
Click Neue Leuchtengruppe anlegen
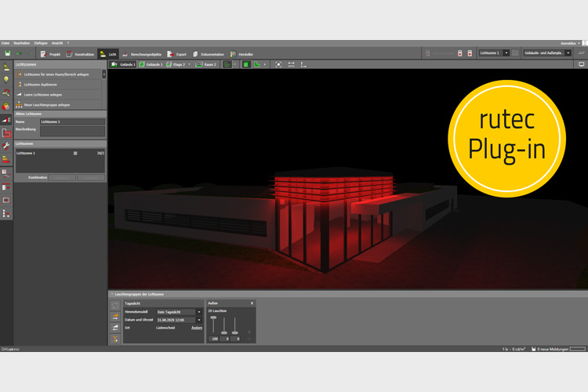click(58, 104)
